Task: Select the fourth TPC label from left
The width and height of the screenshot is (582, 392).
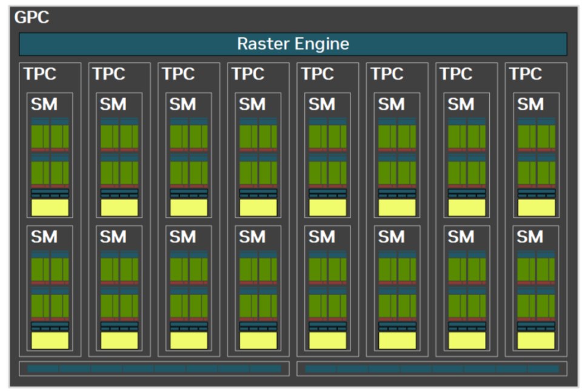Action: (x=248, y=75)
